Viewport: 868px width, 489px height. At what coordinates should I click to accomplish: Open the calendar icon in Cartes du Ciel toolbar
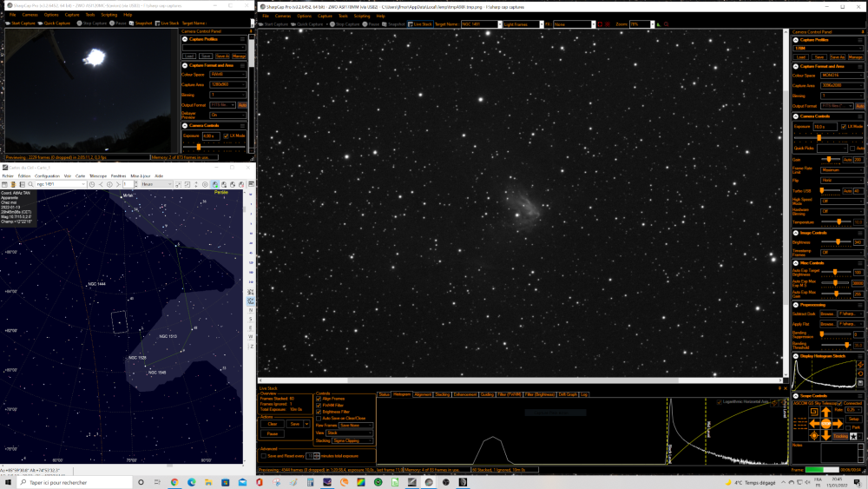4,184
